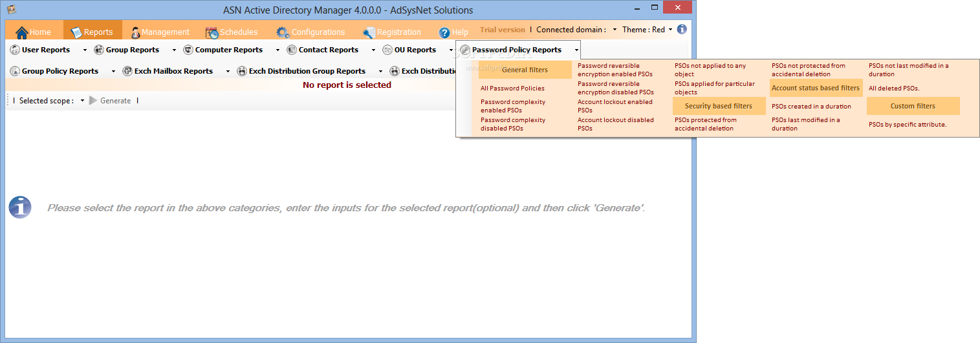980x343 pixels.
Task: Click the Reports document icon
Action: click(x=76, y=32)
